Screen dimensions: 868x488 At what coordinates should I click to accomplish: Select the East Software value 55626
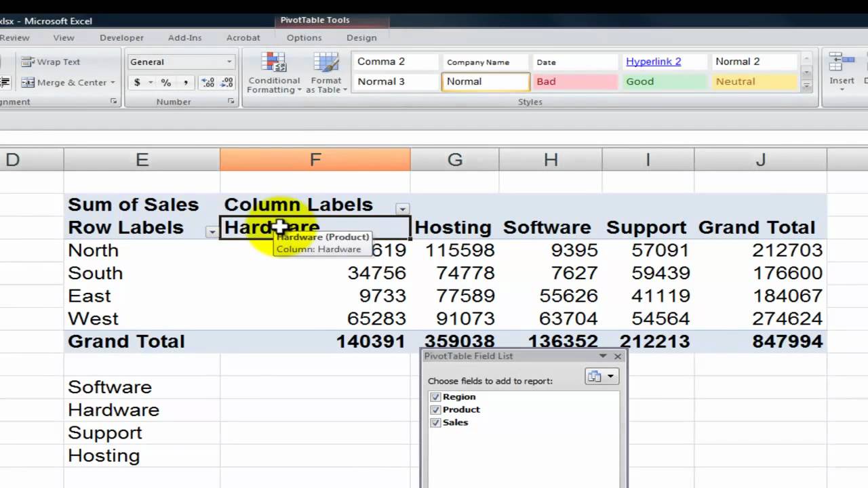click(x=550, y=296)
